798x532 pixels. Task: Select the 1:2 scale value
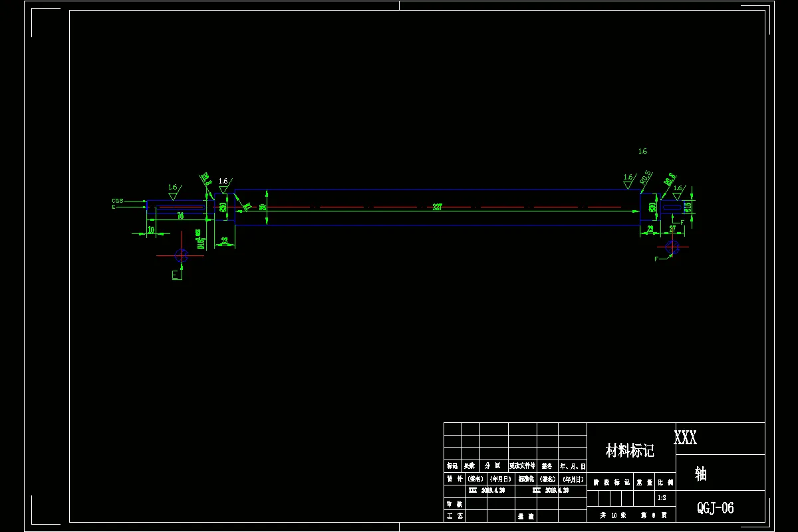point(662,497)
